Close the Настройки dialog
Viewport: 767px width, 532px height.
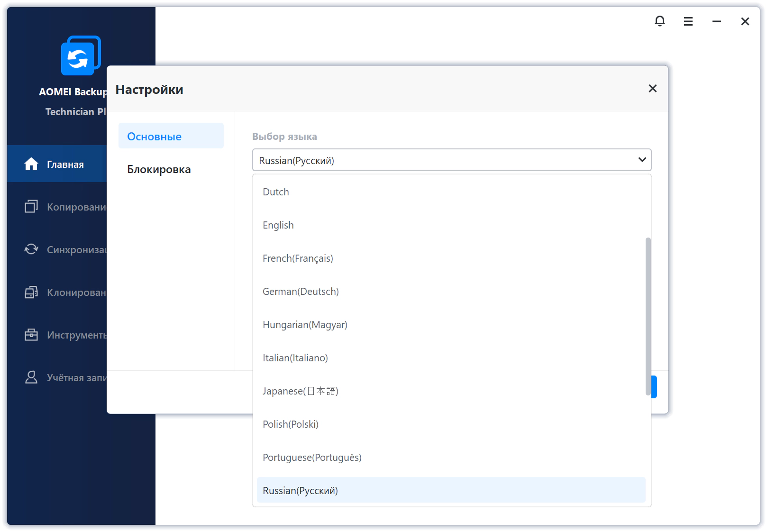652,89
